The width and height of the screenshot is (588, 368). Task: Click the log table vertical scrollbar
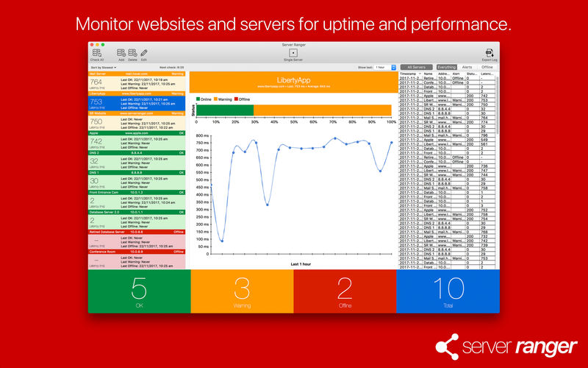pyautogui.click(x=498, y=105)
